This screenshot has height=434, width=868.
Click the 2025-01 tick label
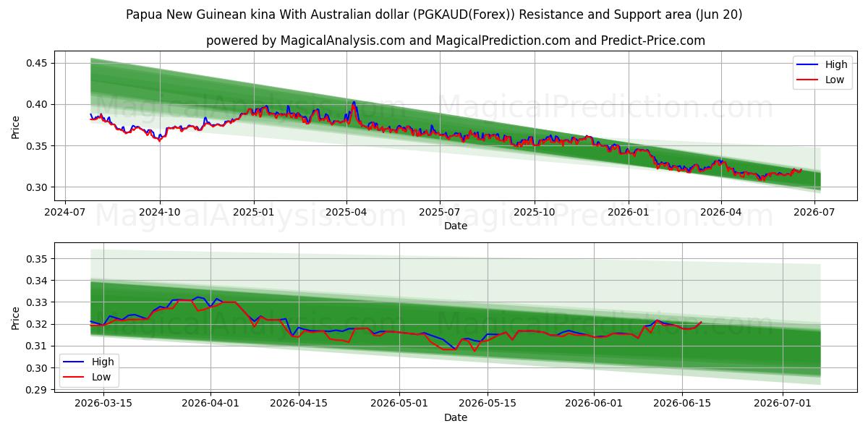[x=254, y=213]
